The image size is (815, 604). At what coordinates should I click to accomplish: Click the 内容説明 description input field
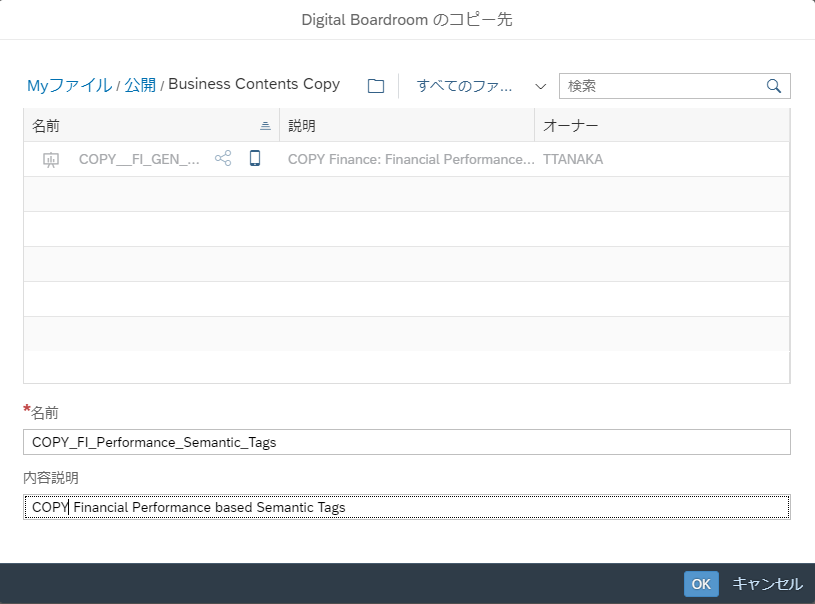click(x=406, y=507)
